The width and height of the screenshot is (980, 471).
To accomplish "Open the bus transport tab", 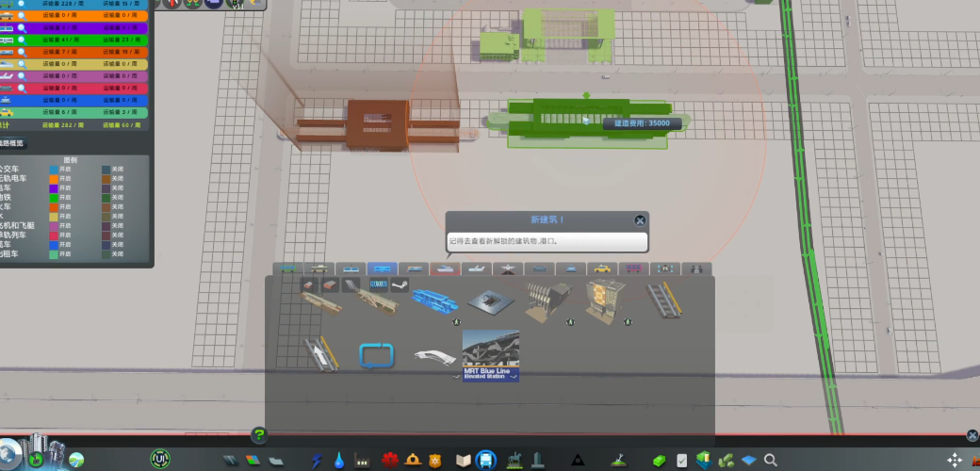I will point(288,268).
